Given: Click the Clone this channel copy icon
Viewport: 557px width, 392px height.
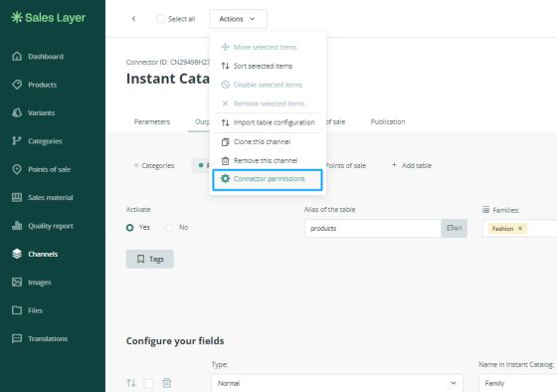Looking at the screenshot, I should [225, 142].
